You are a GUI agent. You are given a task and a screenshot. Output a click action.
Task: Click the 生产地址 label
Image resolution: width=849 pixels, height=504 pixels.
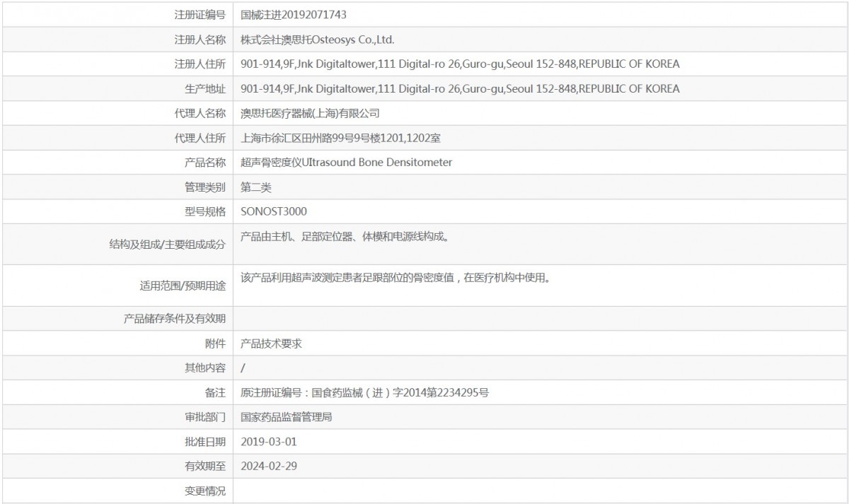[204, 88]
